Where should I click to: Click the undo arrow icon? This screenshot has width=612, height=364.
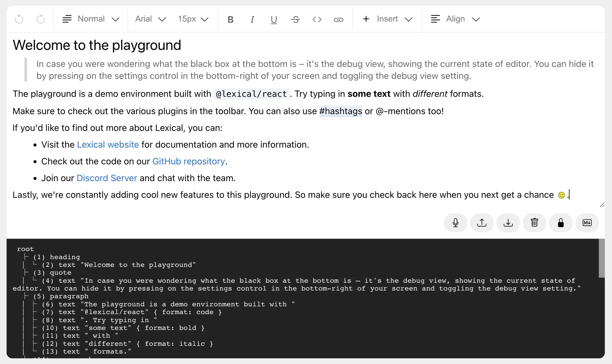click(x=19, y=19)
